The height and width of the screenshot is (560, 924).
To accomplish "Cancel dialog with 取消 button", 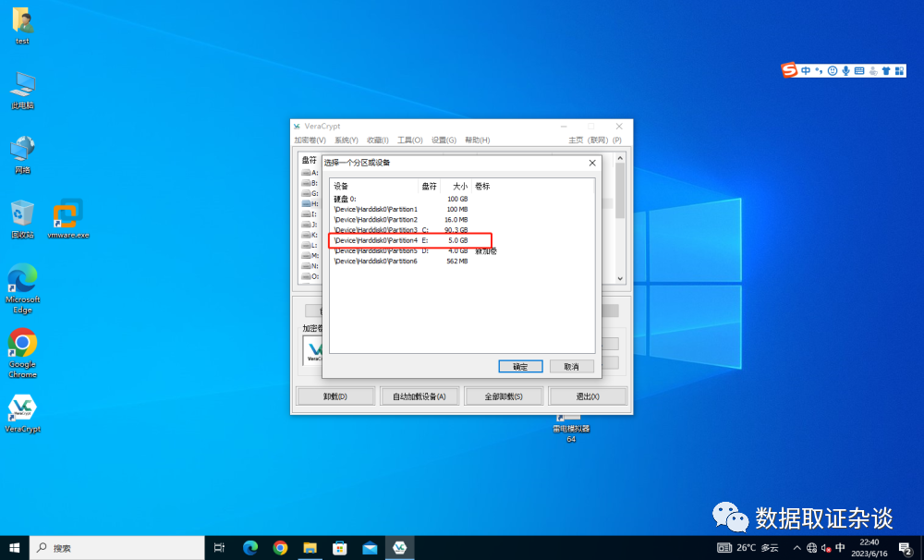I will point(572,367).
